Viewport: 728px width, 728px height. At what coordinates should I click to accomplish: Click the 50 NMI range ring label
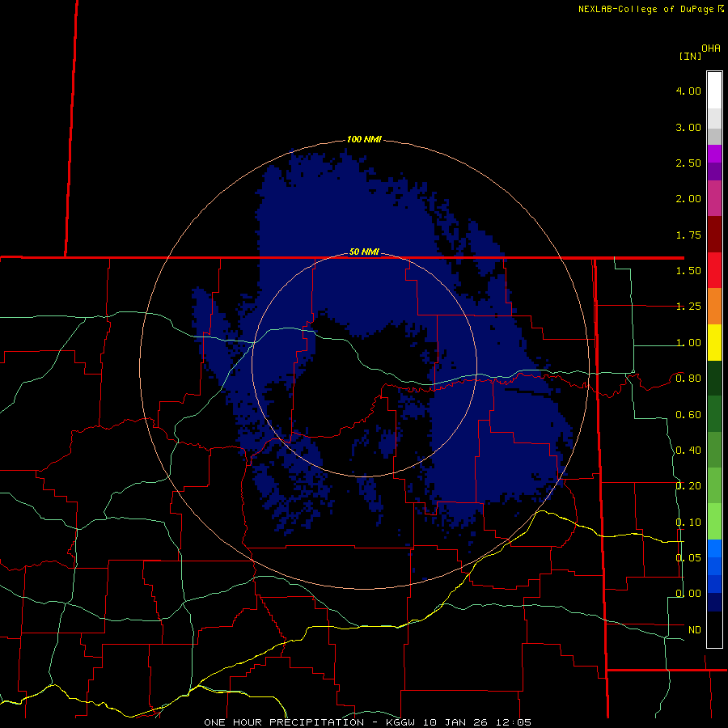pyautogui.click(x=364, y=252)
